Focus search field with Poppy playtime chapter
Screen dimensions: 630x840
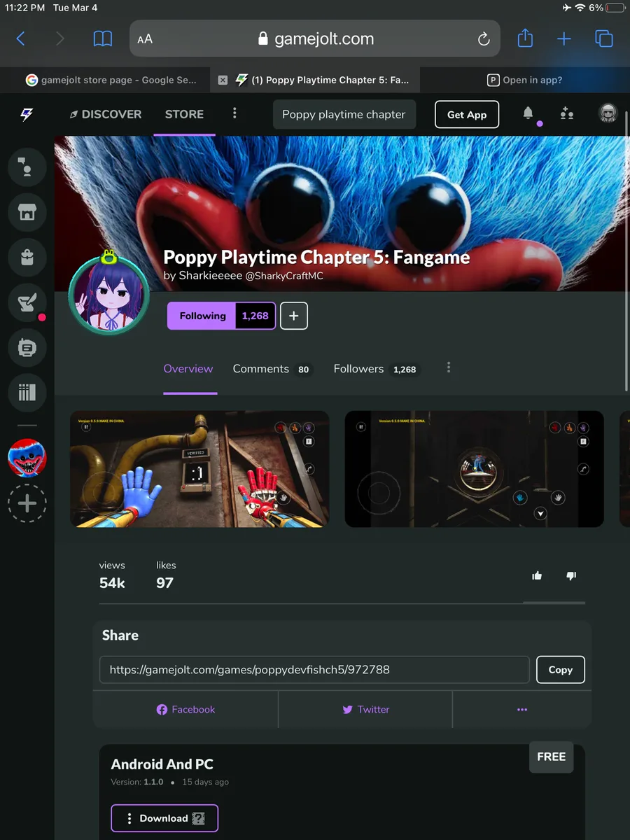pyautogui.click(x=344, y=115)
